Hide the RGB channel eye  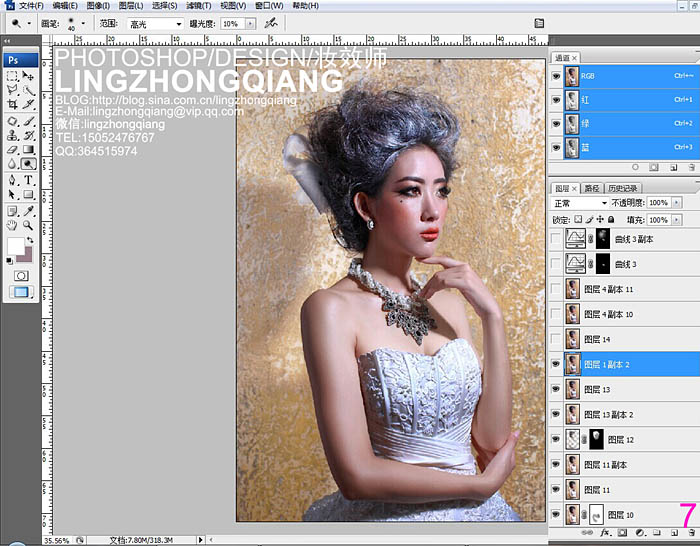556,76
